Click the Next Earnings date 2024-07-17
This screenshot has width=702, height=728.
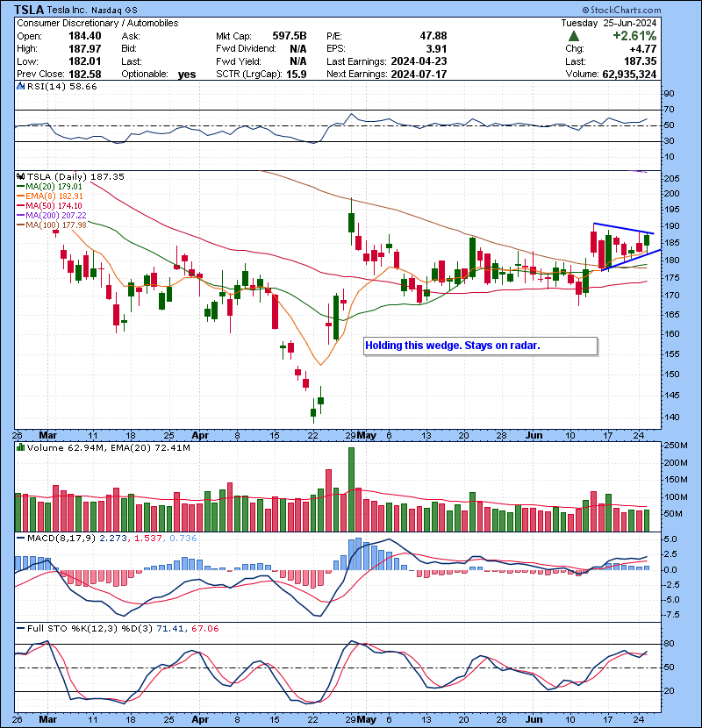419,75
